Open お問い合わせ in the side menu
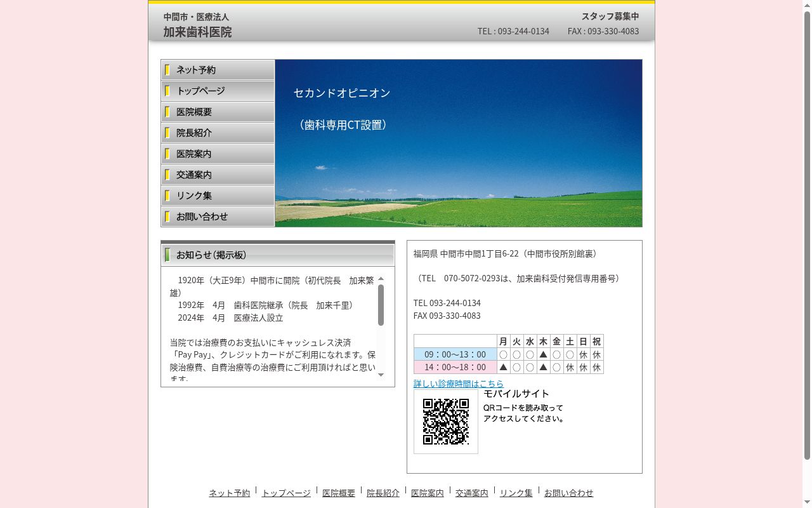This screenshot has width=812, height=508. pyautogui.click(x=218, y=217)
